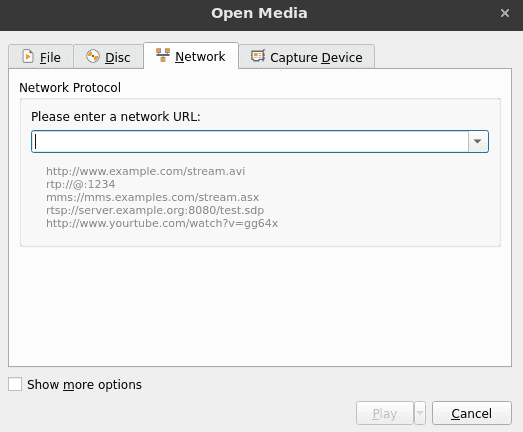Close the Open Media dialog with X
Image resolution: width=523 pixels, height=432 pixels.
pos(505,13)
